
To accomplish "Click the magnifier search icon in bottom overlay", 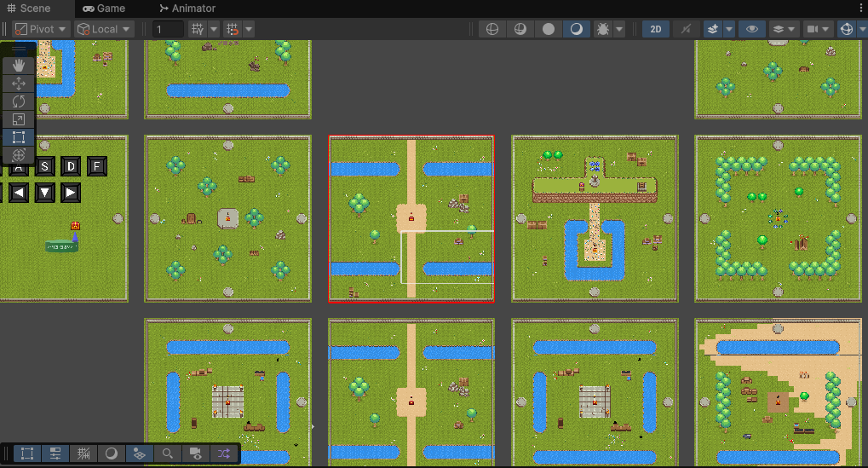I will (x=169, y=454).
